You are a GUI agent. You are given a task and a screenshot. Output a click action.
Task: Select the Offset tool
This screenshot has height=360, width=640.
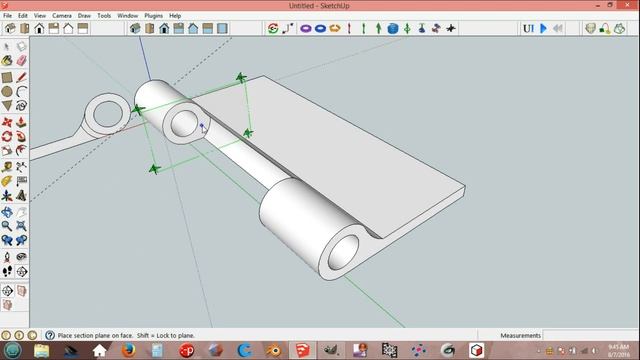(x=21, y=151)
